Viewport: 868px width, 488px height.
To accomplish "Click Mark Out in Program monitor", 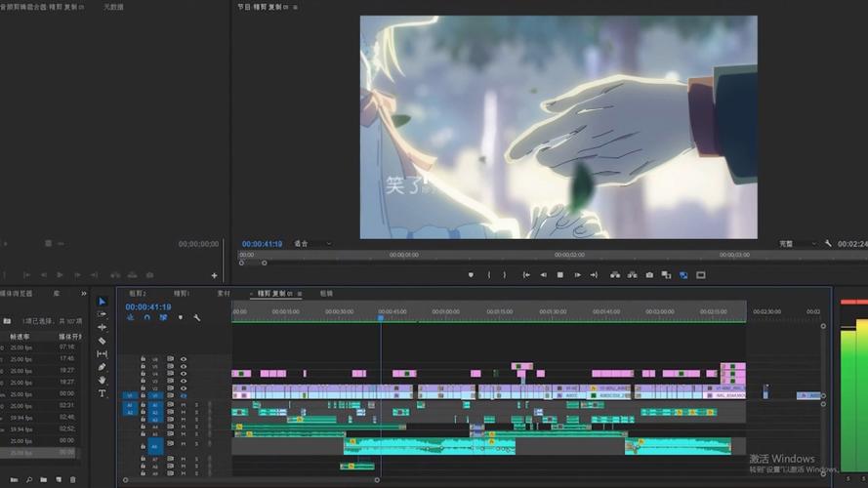I will (x=505, y=275).
